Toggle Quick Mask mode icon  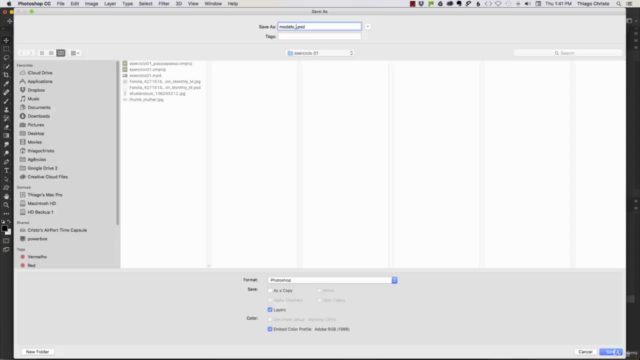tap(6, 241)
